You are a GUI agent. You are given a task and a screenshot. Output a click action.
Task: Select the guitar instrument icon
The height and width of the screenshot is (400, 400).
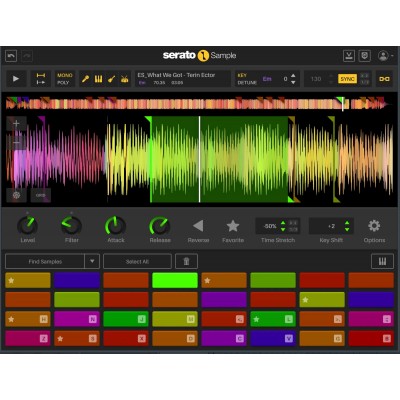(111, 79)
